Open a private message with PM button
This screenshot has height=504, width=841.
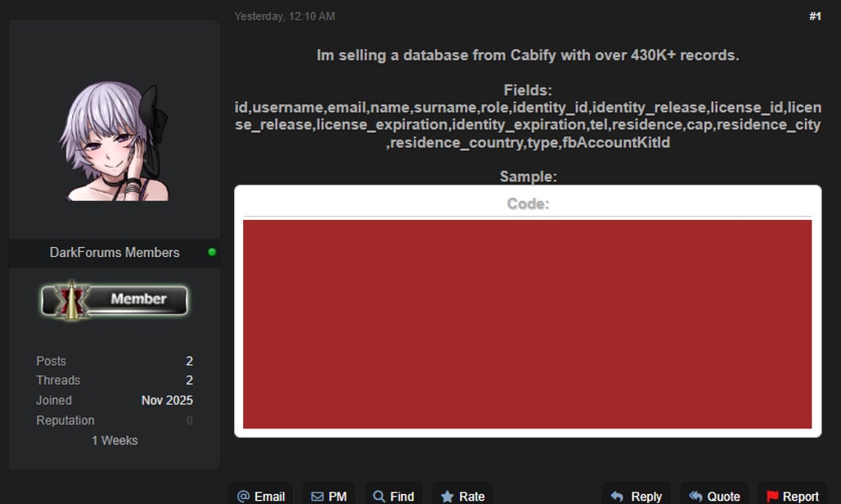click(x=329, y=496)
